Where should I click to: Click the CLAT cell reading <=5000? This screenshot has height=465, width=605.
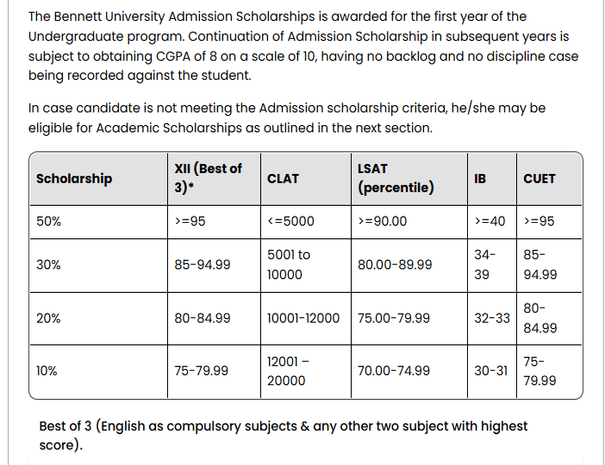click(x=290, y=221)
